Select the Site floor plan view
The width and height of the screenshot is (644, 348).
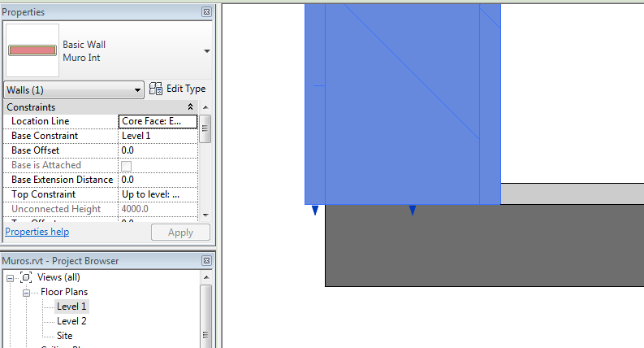point(64,336)
